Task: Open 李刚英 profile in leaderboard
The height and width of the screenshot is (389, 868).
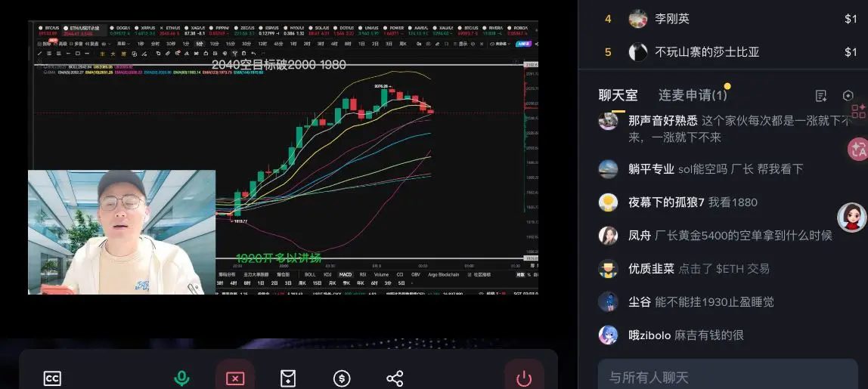Action: point(672,19)
